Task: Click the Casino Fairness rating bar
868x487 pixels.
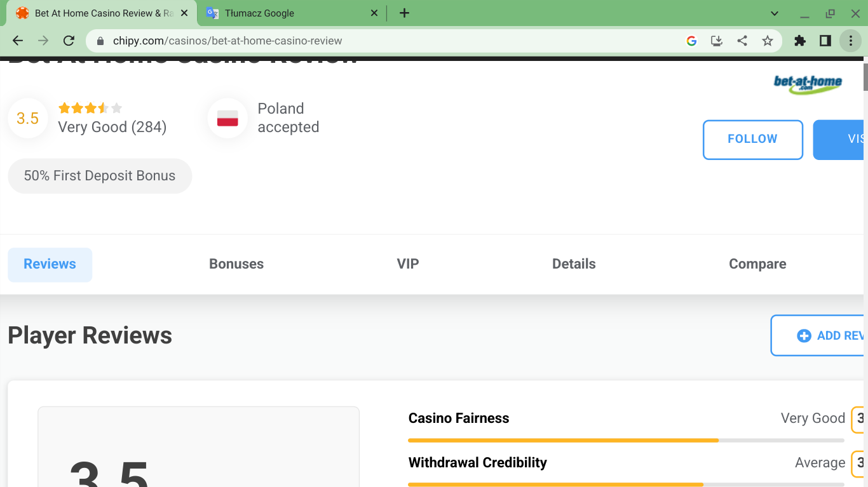Action: 626,440
